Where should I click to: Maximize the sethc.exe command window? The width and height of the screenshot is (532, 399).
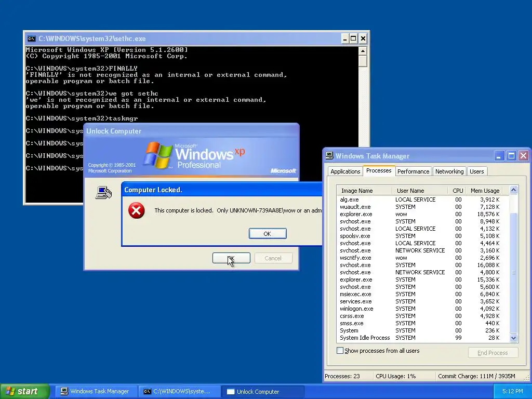pyautogui.click(x=353, y=38)
